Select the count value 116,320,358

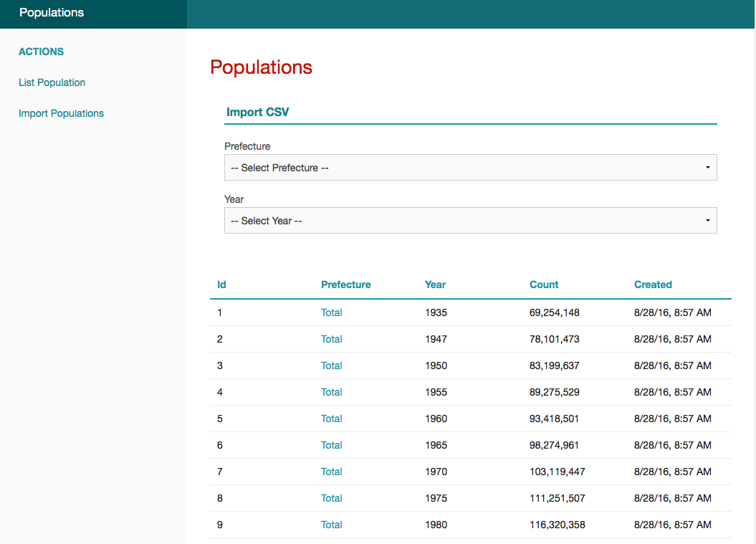558,525
